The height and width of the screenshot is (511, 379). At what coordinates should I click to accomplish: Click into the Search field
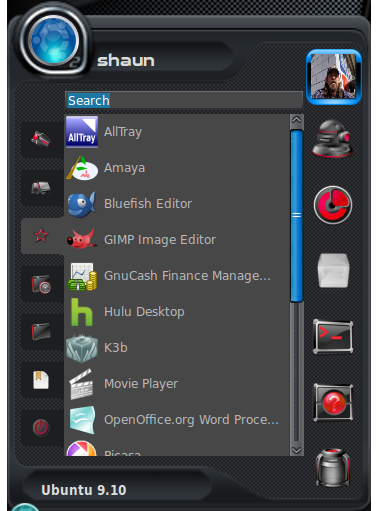click(184, 100)
